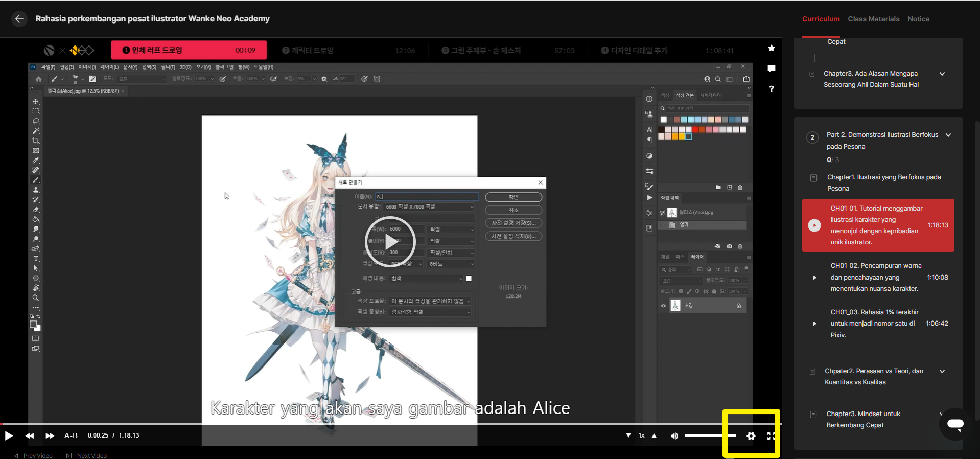This screenshot has height=459, width=980.
Task: Enter fullscreen mode
Action: coord(771,436)
